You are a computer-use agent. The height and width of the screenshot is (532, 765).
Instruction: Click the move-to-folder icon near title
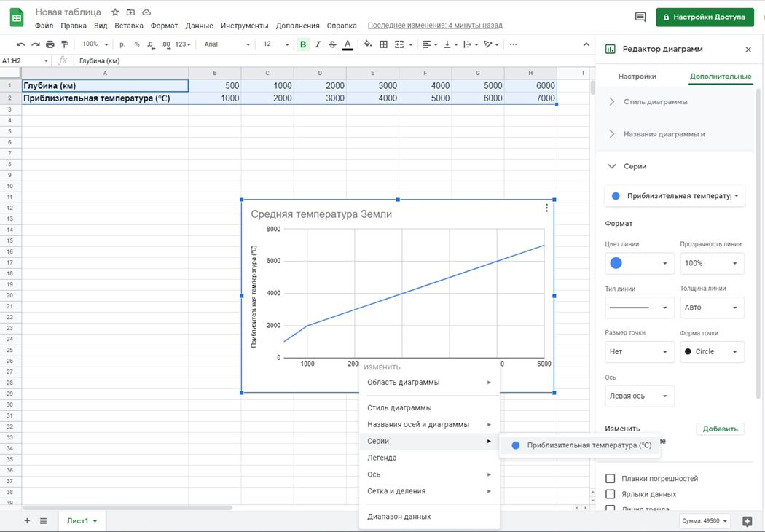[x=130, y=12]
